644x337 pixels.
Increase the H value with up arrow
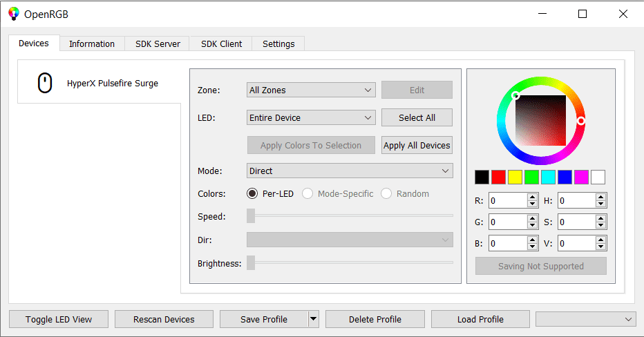[601, 197]
